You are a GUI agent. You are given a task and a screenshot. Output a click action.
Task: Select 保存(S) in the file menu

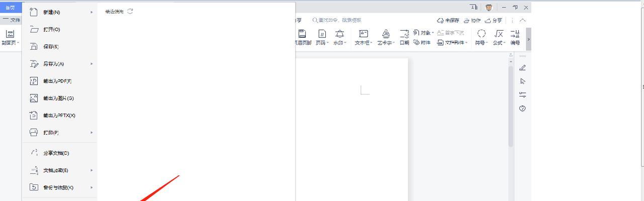[59, 47]
